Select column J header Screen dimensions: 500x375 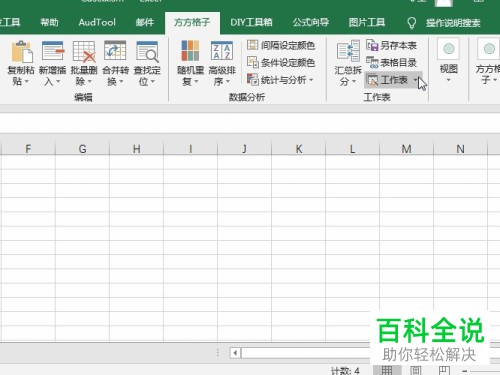point(244,149)
